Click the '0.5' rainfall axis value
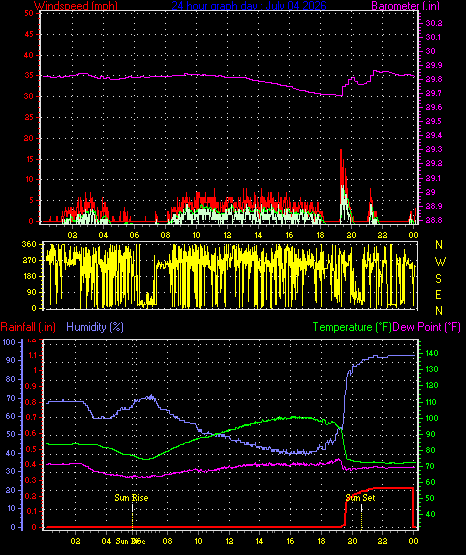The height and width of the screenshot is (555, 466). 31,449
